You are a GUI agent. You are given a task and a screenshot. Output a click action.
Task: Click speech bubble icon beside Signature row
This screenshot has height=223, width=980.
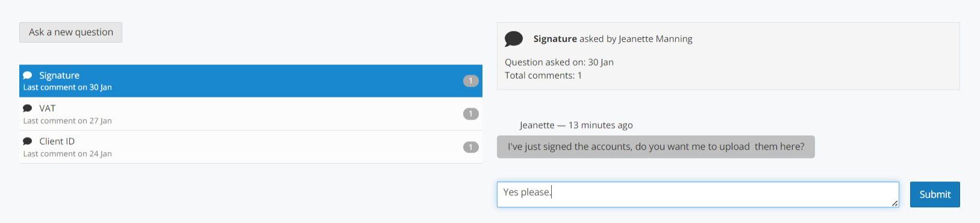[28, 75]
